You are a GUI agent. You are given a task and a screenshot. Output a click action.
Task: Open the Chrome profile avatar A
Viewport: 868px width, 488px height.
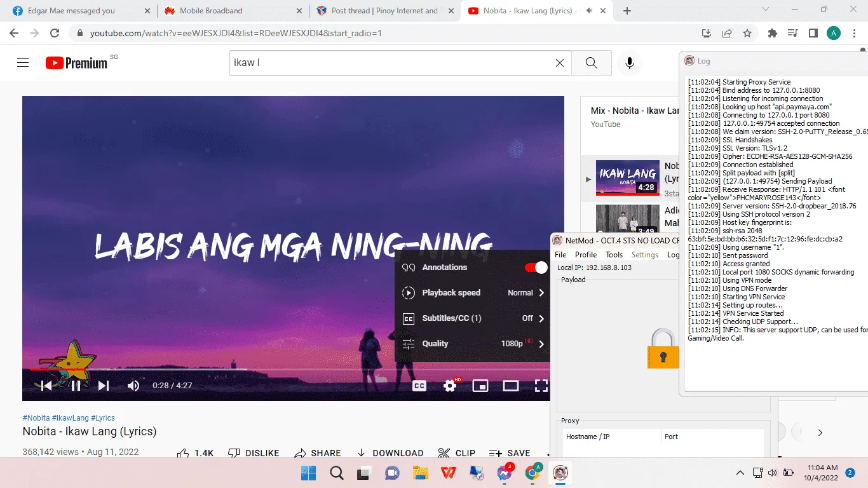[834, 33]
